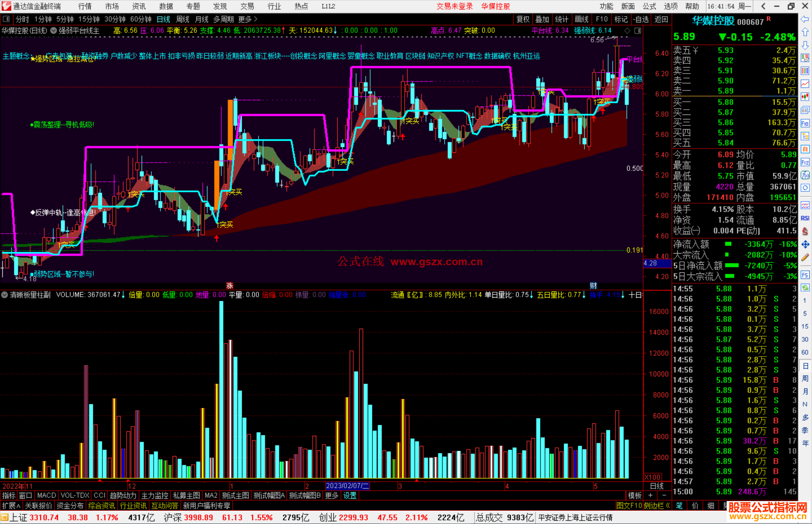Toggle the panel layout icon near 强弱线
The height and width of the screenshot is (524, 812).
coord(638,31)
